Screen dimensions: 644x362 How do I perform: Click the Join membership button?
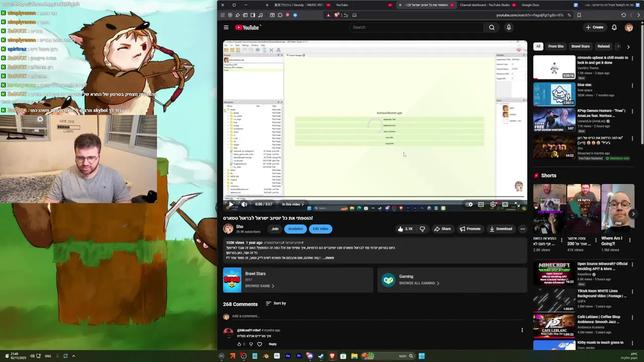point(275,229)
